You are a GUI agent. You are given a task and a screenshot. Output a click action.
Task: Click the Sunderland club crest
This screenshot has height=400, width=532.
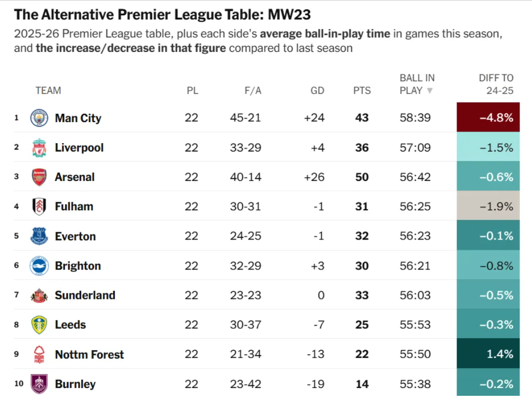coord(39,295)
